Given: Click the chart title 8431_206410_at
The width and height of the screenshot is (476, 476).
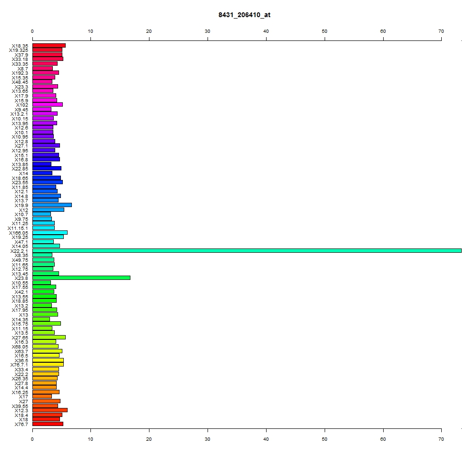Looking at the screenshot, I should (244, 15).
